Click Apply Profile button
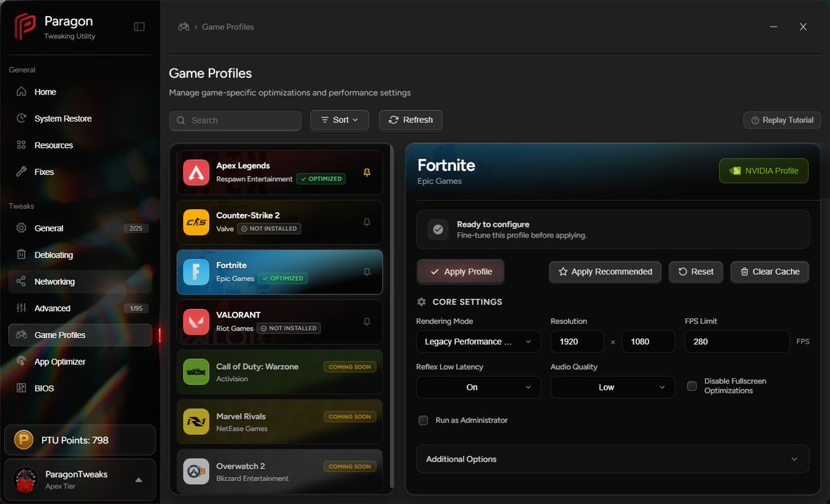 [x=461, y=272]
